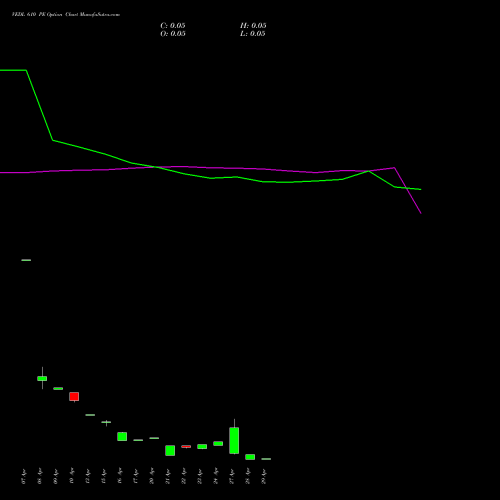Select the 'C: 0.05' close value
This screenshot has height=500, width=500.
coord(173,26)
